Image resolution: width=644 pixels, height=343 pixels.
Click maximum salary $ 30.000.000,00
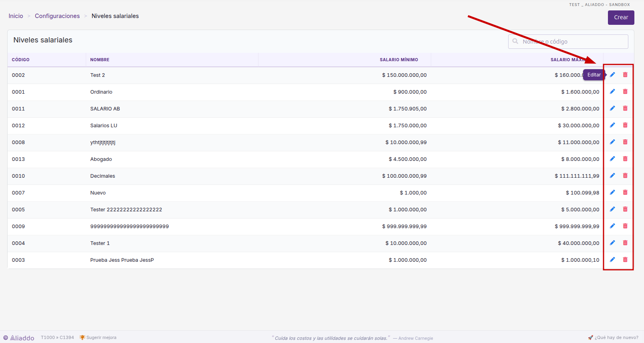click(579, 126)
